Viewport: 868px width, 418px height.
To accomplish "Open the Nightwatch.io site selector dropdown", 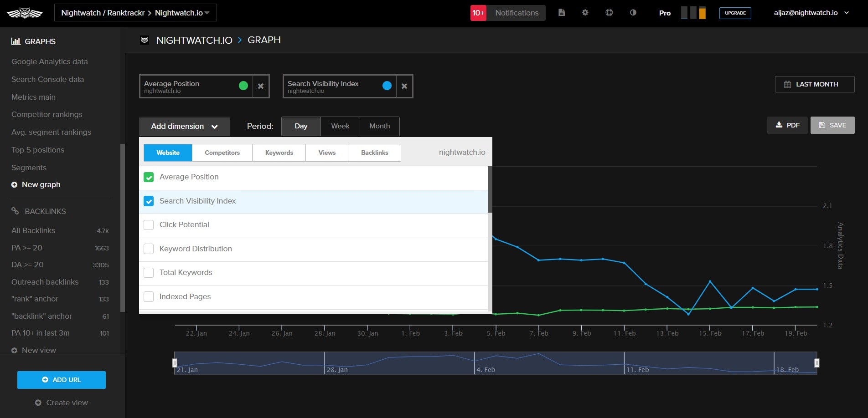I will pos(182,13).
